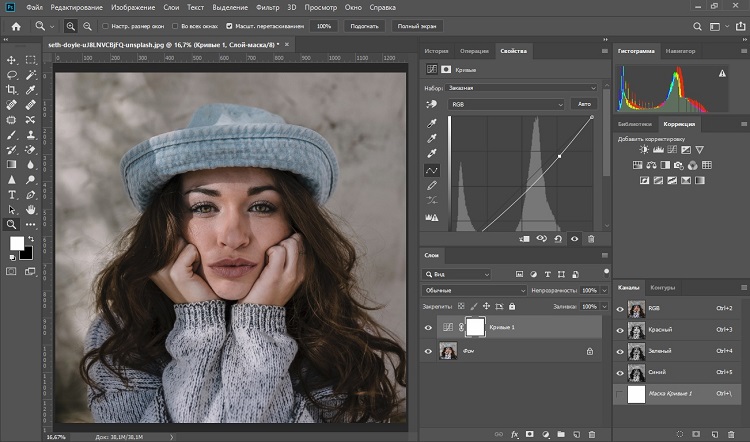
Task: Select the Blur drop tool
Action: pos(31,165)
